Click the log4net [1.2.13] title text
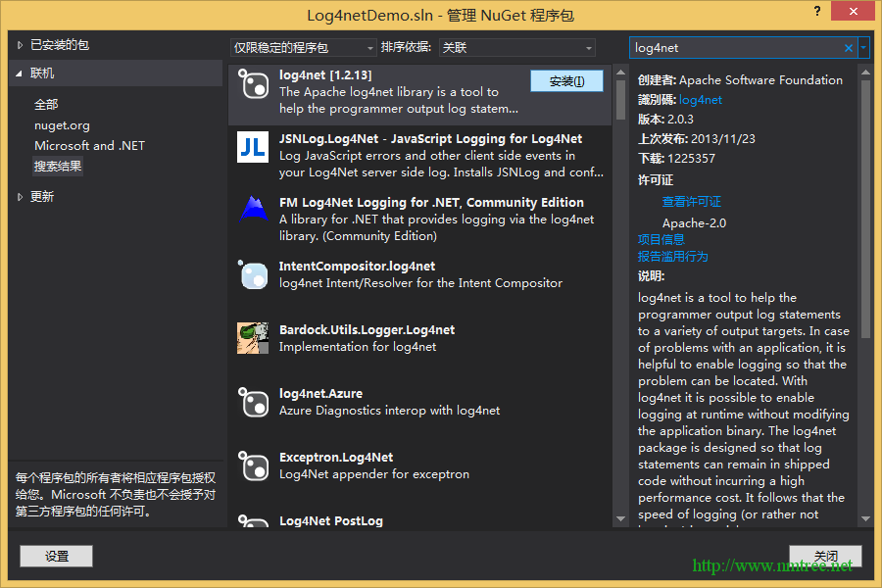Image resolution: width=882 pixels, height=588 pixels. click(x=325, y=75)
